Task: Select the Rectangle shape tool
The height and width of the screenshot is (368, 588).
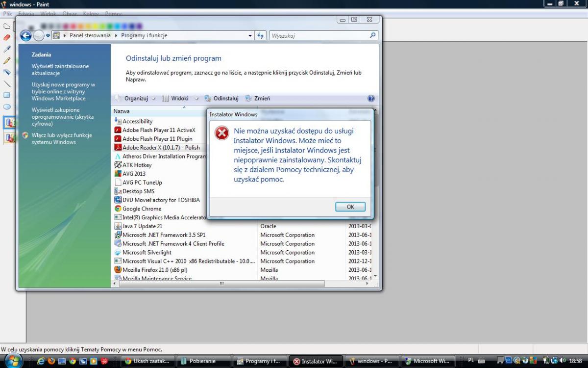Action: coord(7,95)
